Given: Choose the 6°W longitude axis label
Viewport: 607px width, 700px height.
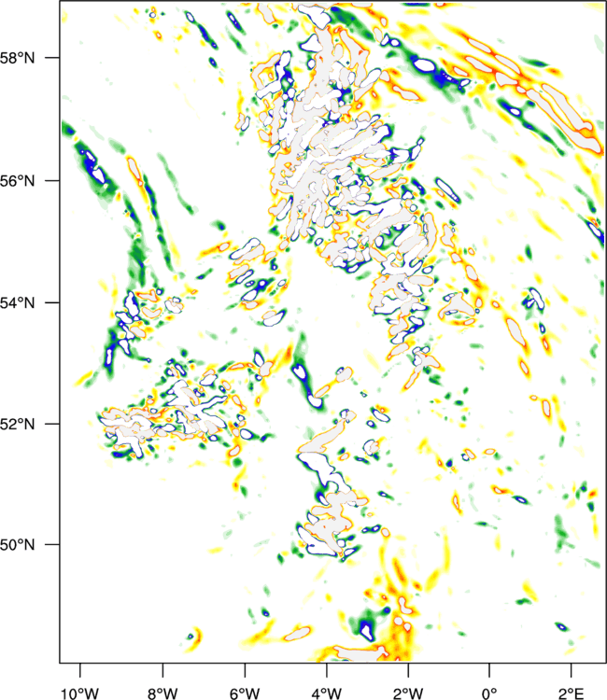Looking at the screenshot, I should (x=244, y=693).
